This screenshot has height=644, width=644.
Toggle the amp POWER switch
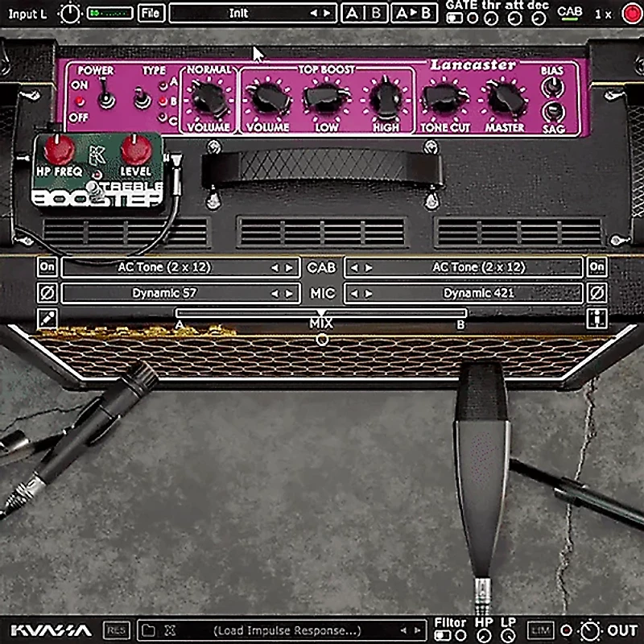(x=103, y=101)
